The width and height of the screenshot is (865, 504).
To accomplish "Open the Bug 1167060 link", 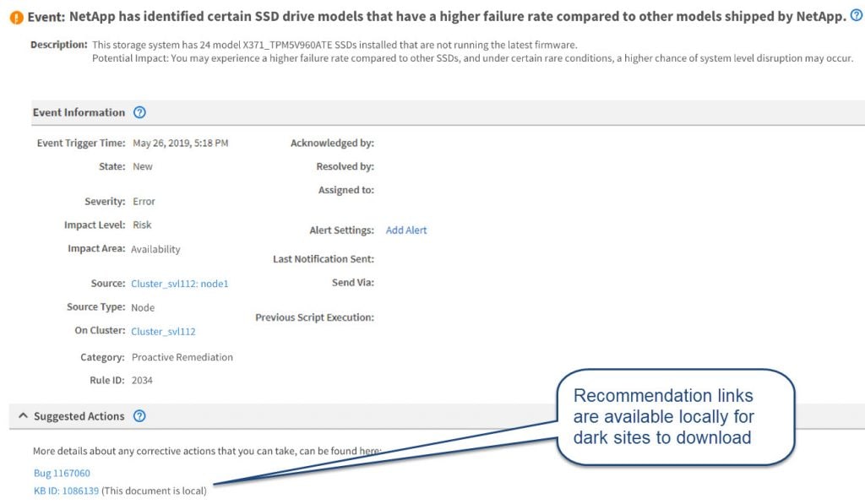I will (x=62, y=473).
